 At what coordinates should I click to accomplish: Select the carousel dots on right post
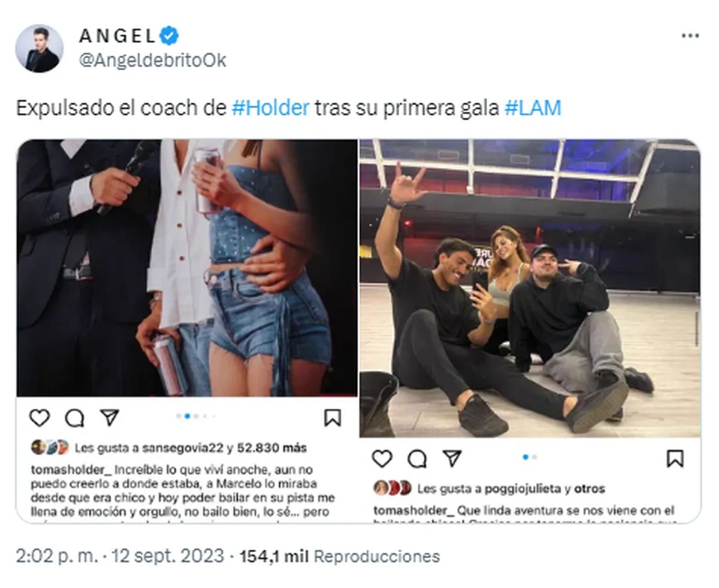point(529,457)
